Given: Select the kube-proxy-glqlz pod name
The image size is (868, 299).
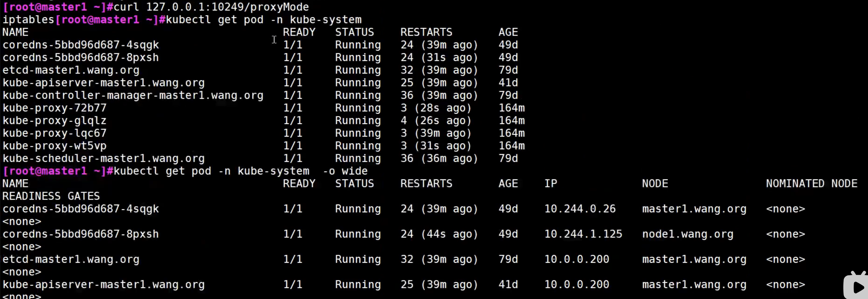Looking at the screenshot, I should click(x=55, y=121).
